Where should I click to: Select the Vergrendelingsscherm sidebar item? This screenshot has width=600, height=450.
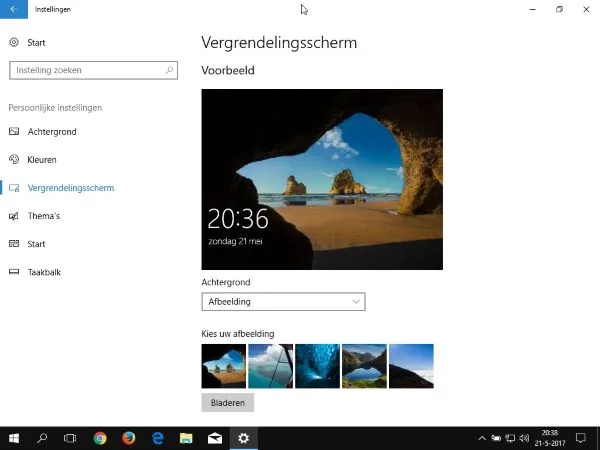70,188
